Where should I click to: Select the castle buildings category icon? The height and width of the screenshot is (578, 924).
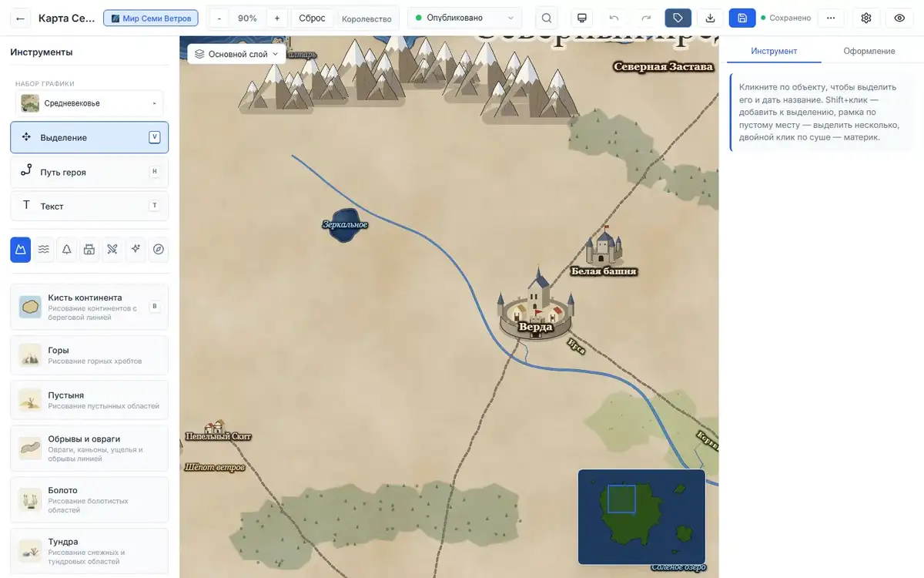[89, 249]
